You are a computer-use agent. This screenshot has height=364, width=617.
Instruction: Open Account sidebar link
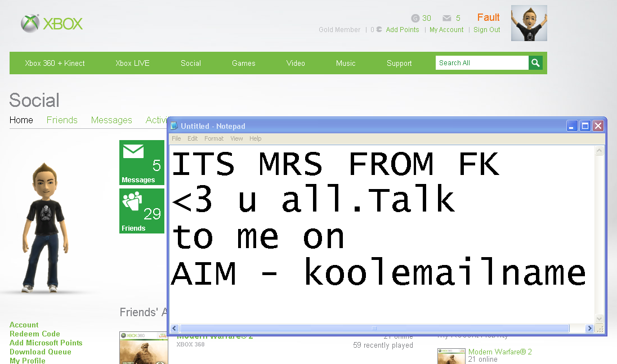click(24, 325)
